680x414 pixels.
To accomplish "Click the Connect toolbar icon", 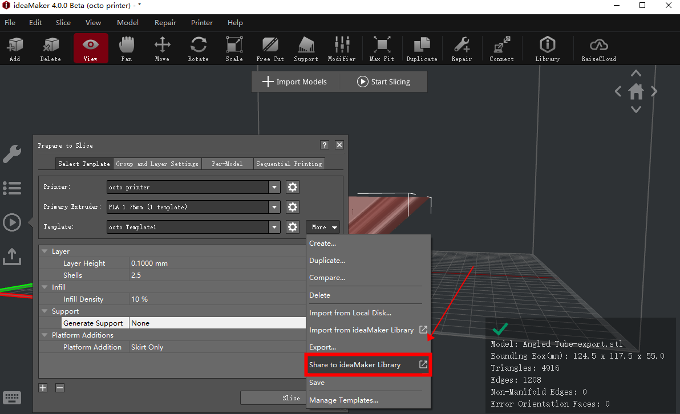I will pos(502,49).
